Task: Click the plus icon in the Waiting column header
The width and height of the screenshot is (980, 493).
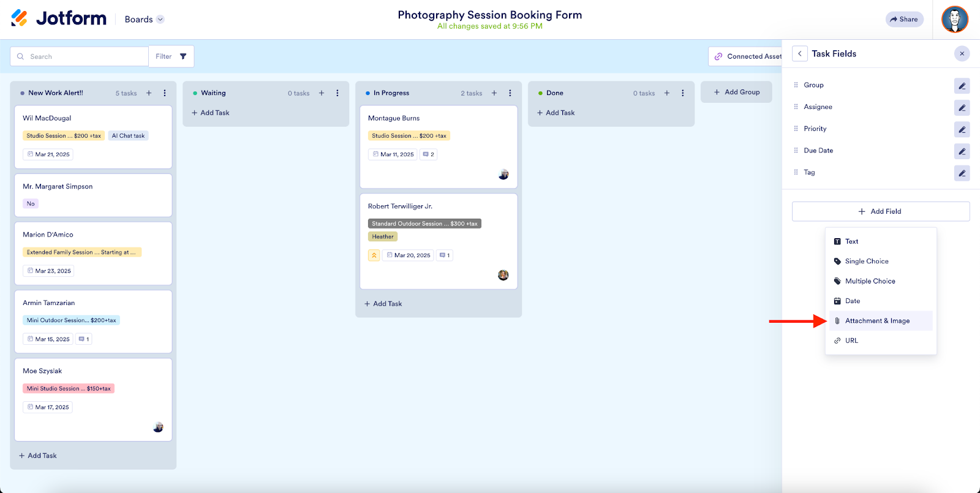Action: pyautogui.click(x=322, y=93)
